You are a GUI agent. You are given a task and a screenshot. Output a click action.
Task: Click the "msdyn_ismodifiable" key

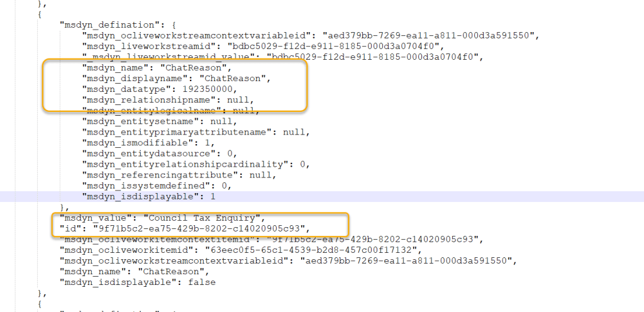136,143
